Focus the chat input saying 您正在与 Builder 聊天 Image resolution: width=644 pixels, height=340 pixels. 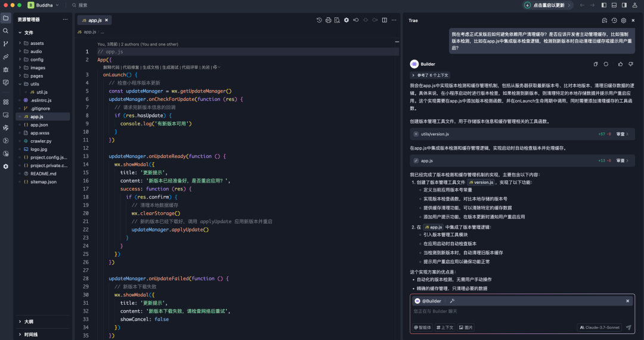pos(522,311)
